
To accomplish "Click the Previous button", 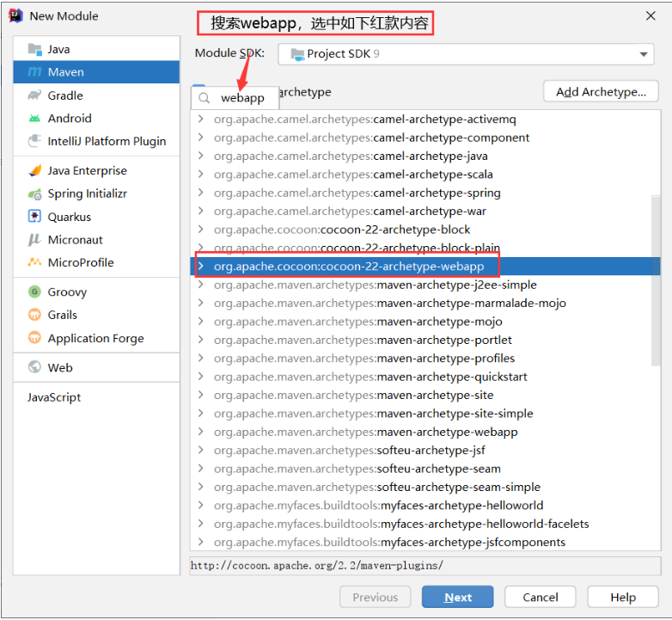I will [x=375, y=597].
